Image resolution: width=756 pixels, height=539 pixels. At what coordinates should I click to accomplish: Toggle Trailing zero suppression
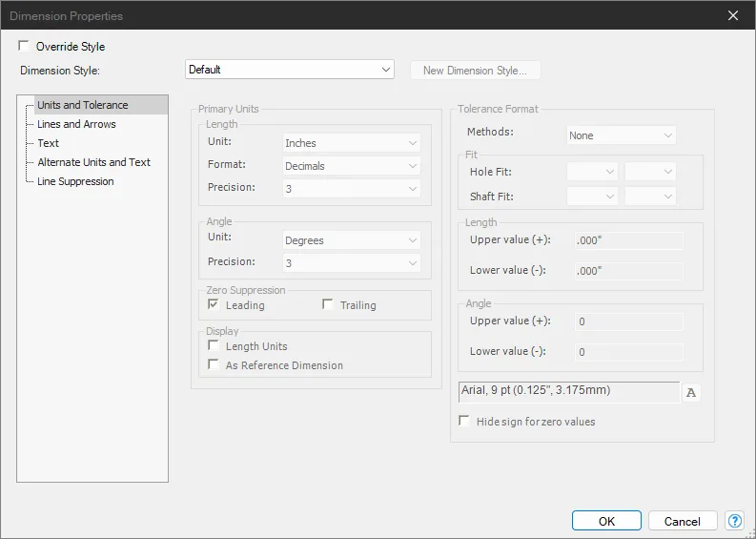[328, 304]
